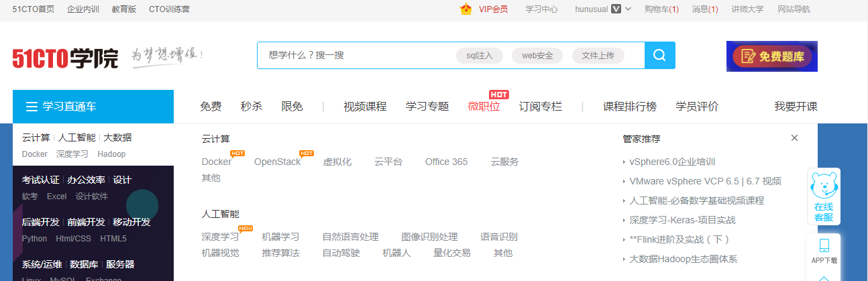Click 办公效率 sidebar category
This screenshot has width=868, height=281.
click(86, 180)
